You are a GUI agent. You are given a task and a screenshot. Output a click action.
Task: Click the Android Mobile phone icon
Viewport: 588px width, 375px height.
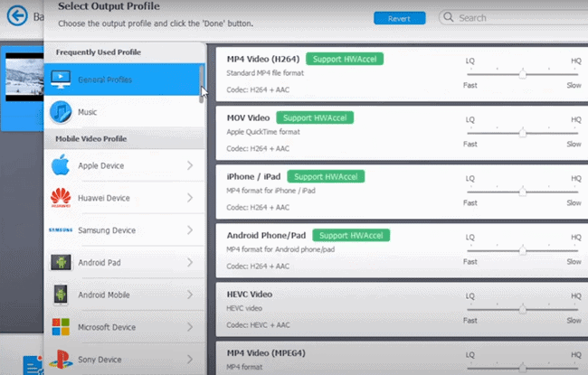coord(61,295)
